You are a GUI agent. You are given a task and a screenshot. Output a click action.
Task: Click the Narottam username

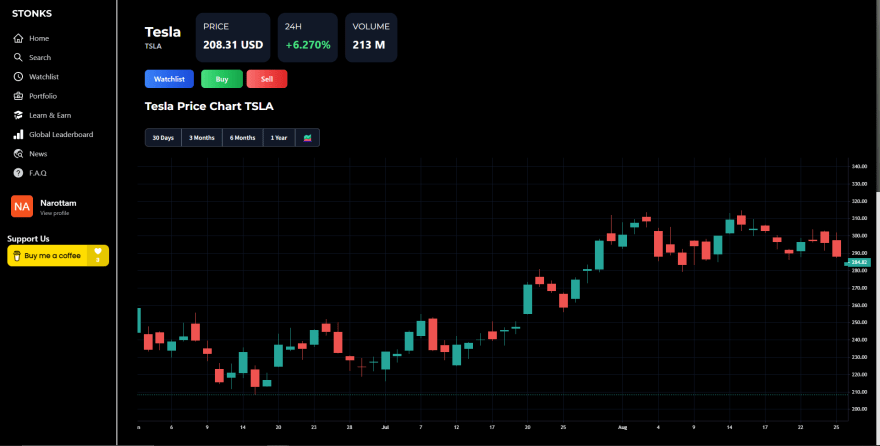tap(58, 203)
